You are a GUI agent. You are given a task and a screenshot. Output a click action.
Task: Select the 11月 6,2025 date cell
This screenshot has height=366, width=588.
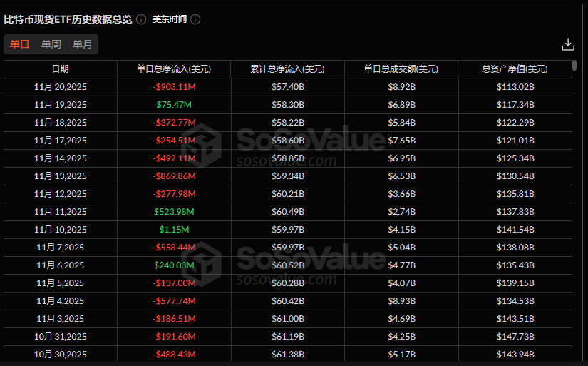click(61, 265)
